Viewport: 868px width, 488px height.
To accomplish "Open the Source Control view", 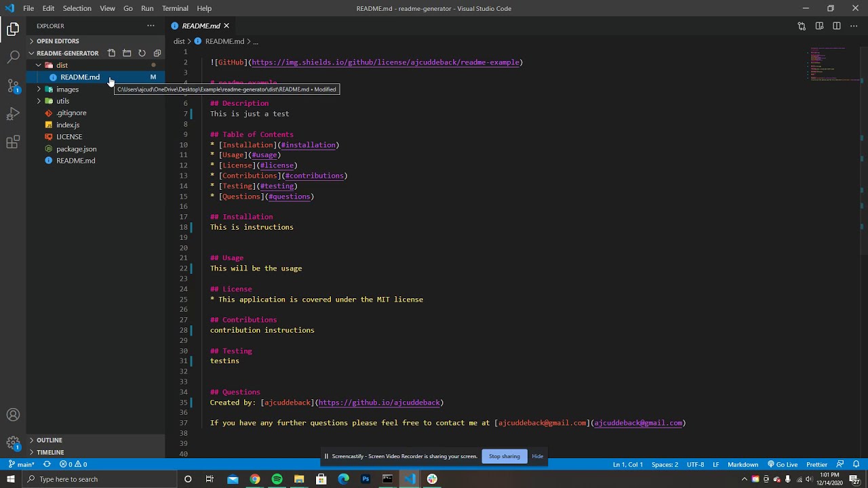I will pos(13,86).
